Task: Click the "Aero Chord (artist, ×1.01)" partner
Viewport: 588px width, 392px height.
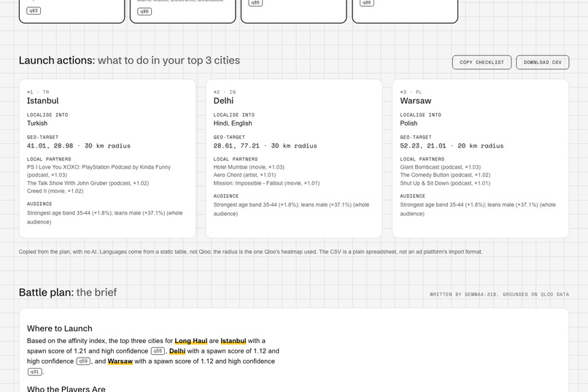Action: pyautogui.click(x=244, y=174)
